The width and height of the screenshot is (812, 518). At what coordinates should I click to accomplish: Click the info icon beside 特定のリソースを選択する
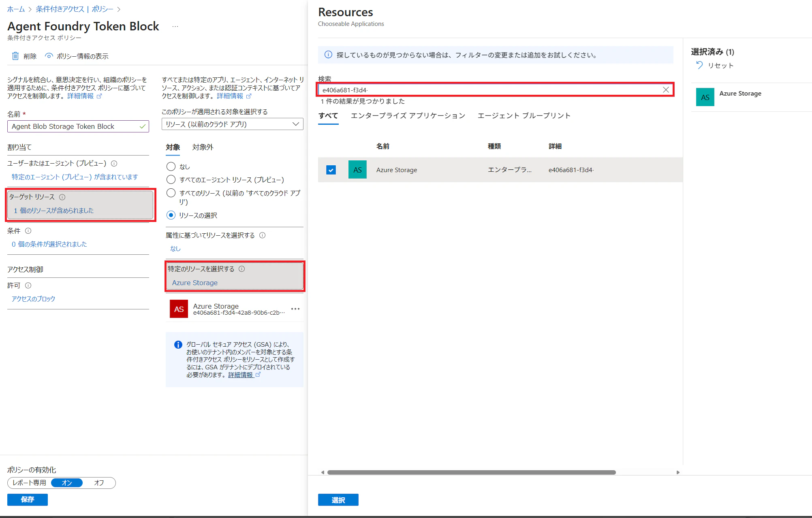(242, 269)
